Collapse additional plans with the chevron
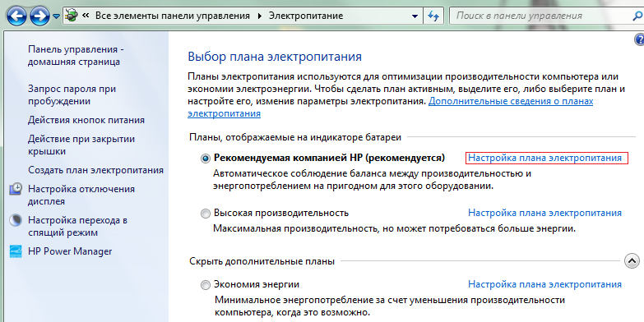 point(632,261)
